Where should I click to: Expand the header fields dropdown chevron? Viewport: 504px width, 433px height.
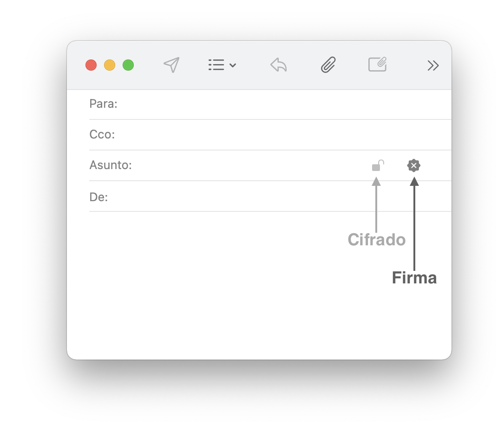[233, 66]
